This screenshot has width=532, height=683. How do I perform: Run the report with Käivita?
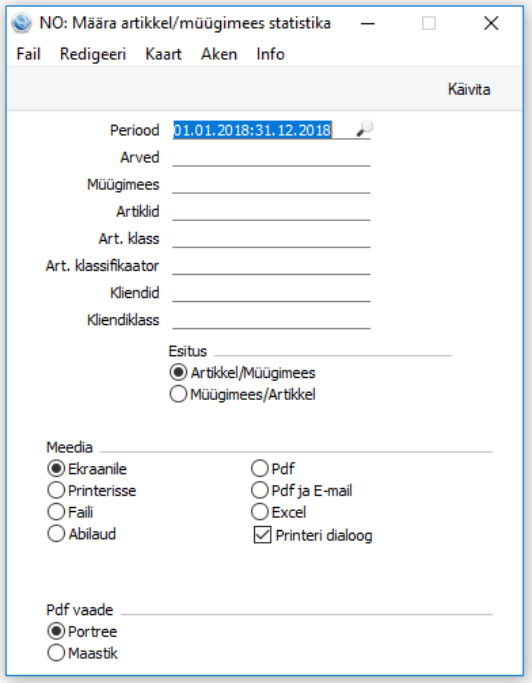469,89
